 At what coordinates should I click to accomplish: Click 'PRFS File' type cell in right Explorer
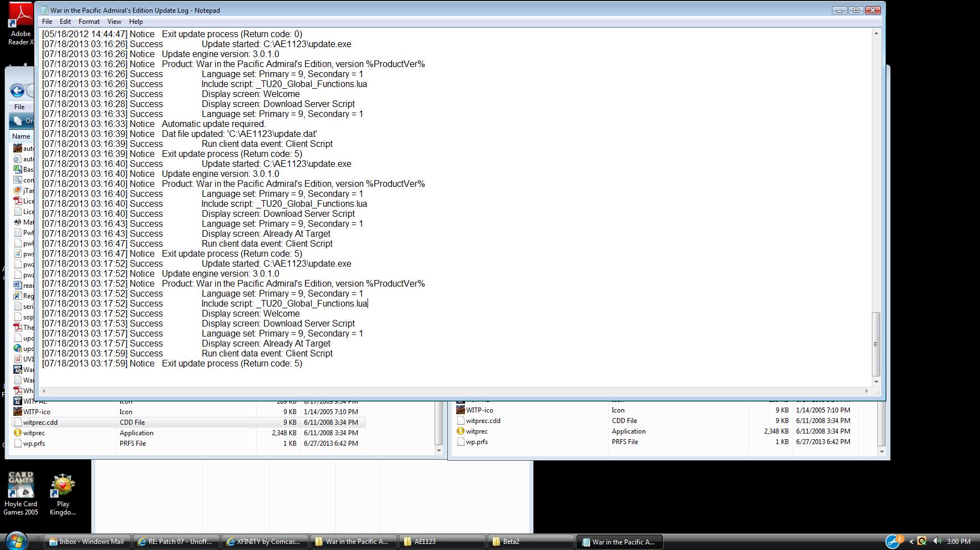click(x=625, y=441)
